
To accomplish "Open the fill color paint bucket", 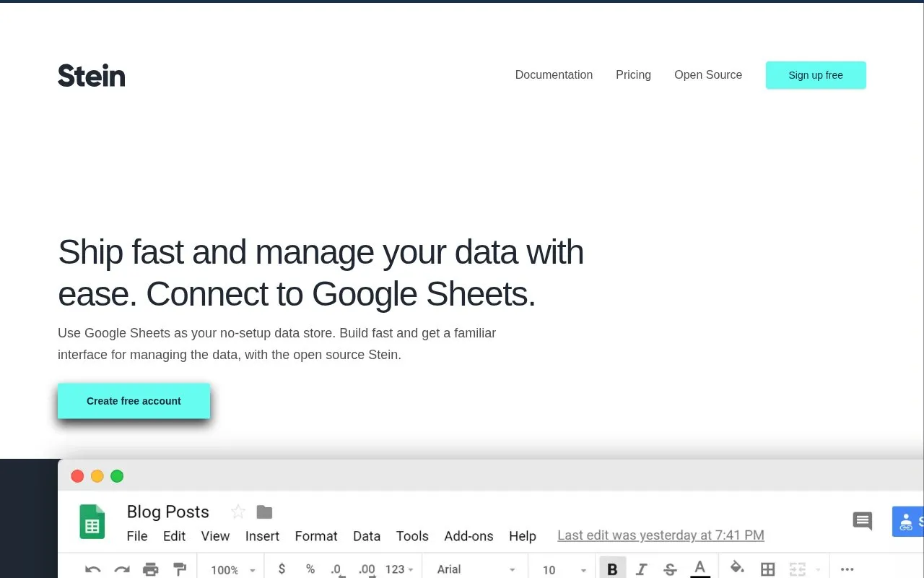I will point(737,569).
